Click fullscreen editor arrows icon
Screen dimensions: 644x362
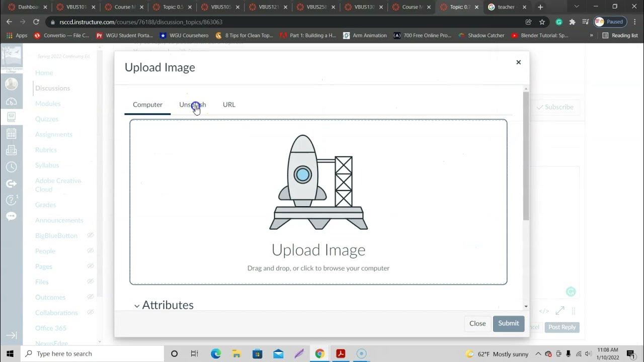pyautogui.click(x=559, y=311)
